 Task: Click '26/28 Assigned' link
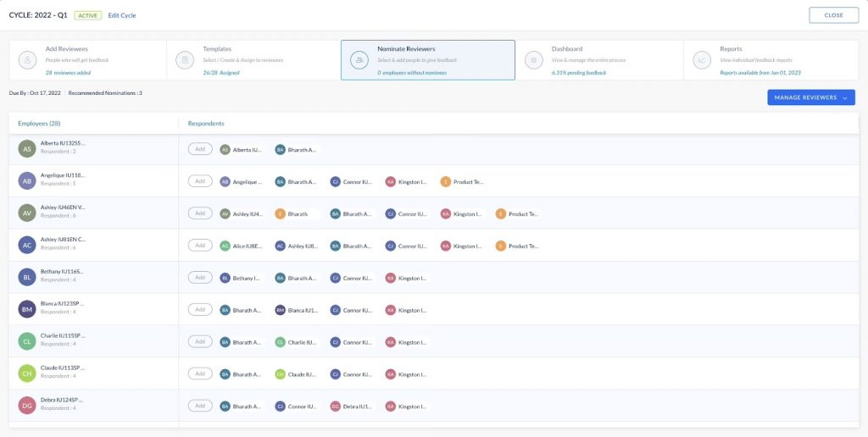(221, 73)
